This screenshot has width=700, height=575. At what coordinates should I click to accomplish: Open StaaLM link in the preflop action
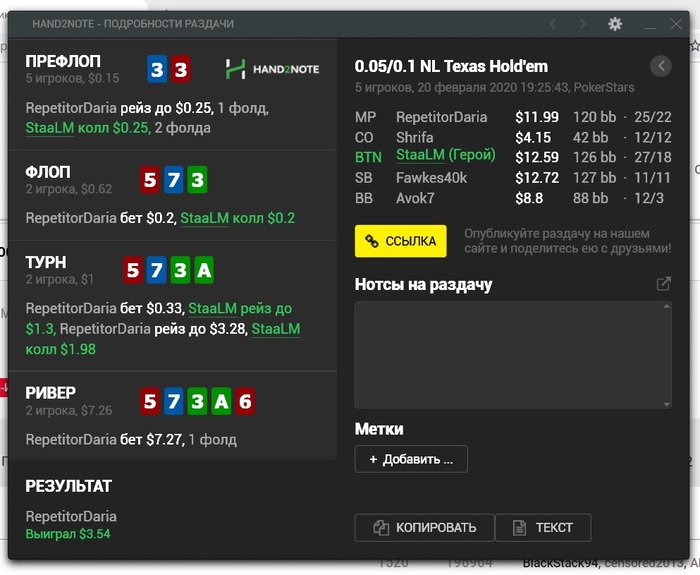point(50,128)
